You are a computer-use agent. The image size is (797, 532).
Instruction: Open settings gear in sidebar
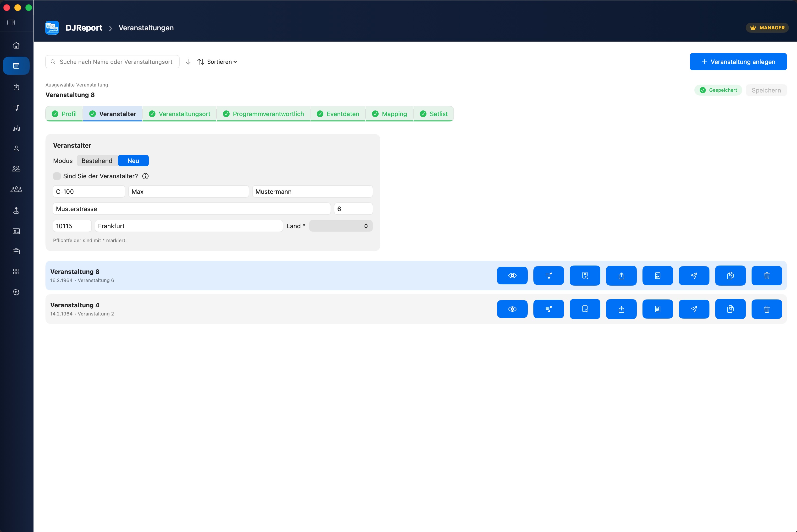coord(16,292)
